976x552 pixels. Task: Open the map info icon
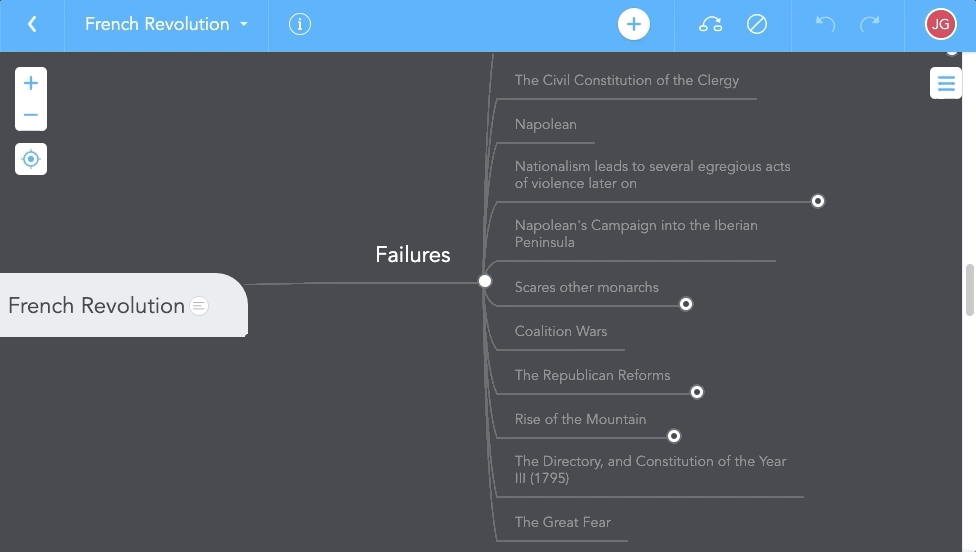click(x=300, y=24)
